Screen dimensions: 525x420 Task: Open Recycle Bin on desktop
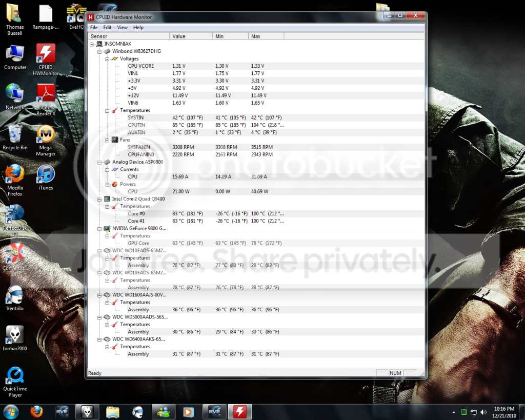point(15,137)
